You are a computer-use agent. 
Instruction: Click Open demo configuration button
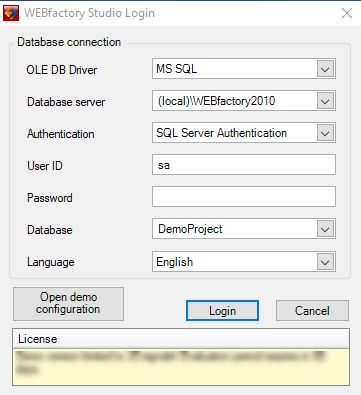tap(68, 304)
